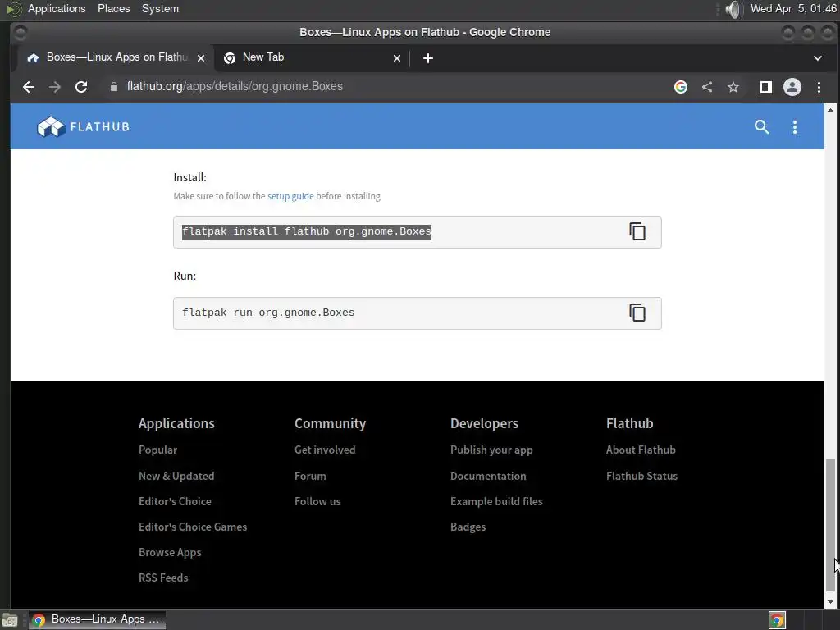
Task: Open Example build files link
Action: pos(496,501)
